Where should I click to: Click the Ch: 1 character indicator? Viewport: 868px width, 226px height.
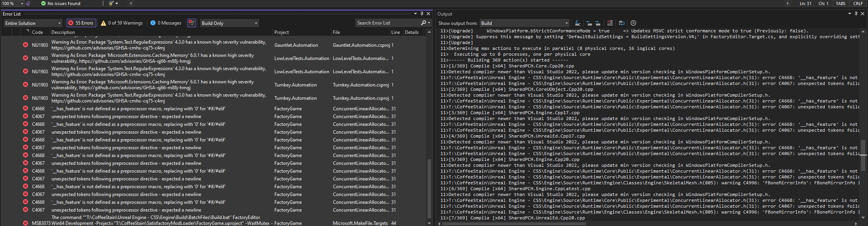click(823, 4)
